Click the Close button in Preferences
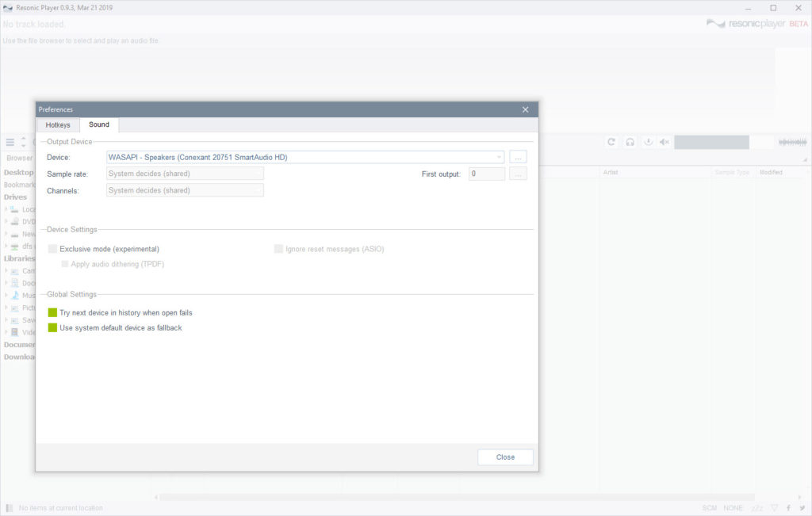Screen dimensions: 812x516 tap(505, 457)
